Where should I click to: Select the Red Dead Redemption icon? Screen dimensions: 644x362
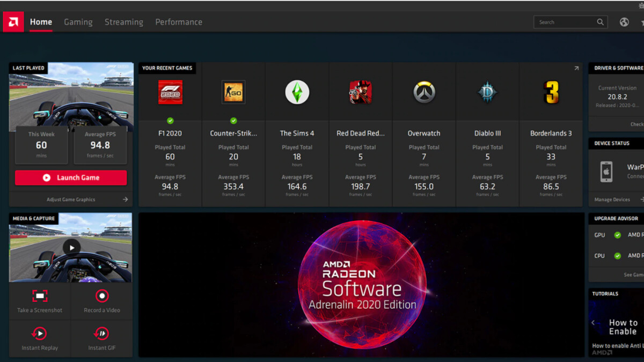360,92
